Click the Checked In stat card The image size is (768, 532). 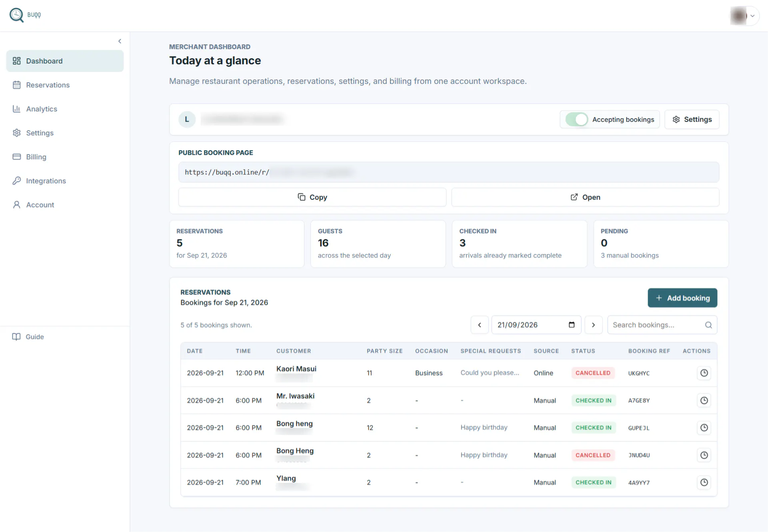tap(519, 244)
